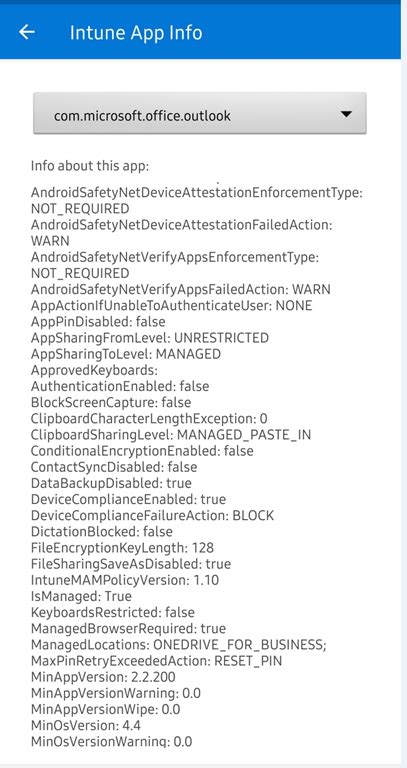Click the AppPinDisabled: false line
Image resolution: width=407 pixels, height=768 pixels.
tap(98, 322)
